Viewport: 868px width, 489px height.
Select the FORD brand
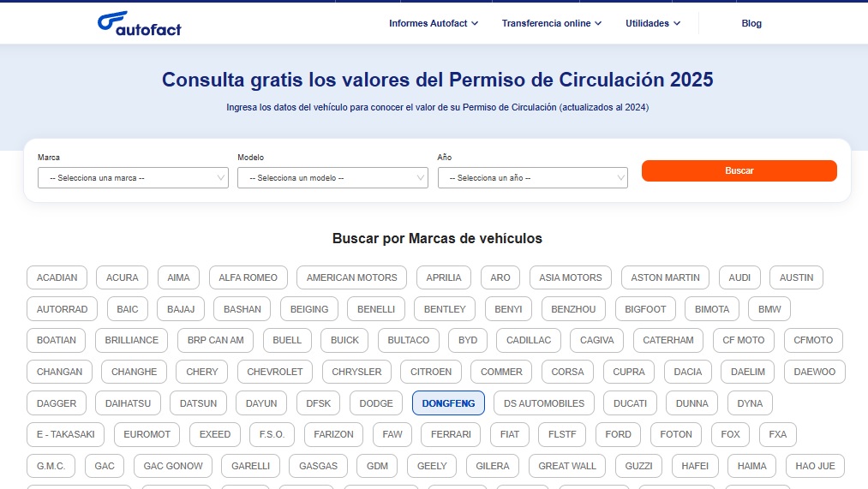pyautogui.click(x=619, y=435)
